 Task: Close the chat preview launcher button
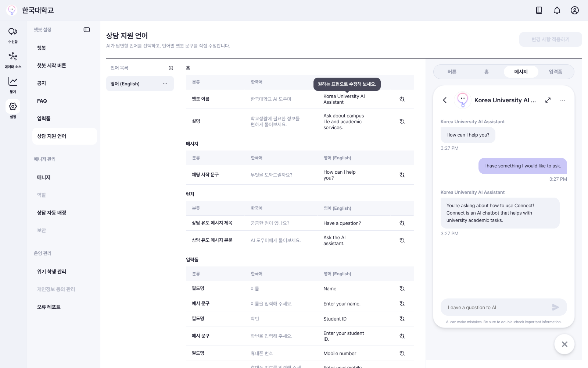point(564,344)
